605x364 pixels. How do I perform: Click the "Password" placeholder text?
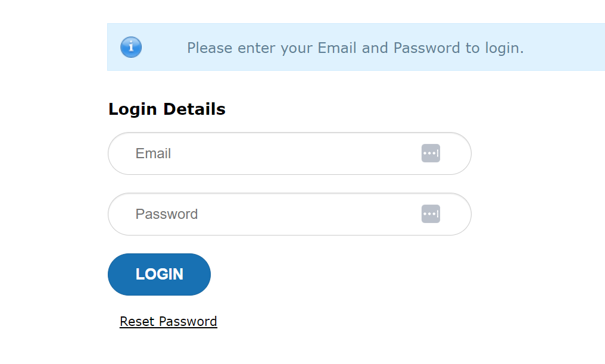[x=166, y=214]
